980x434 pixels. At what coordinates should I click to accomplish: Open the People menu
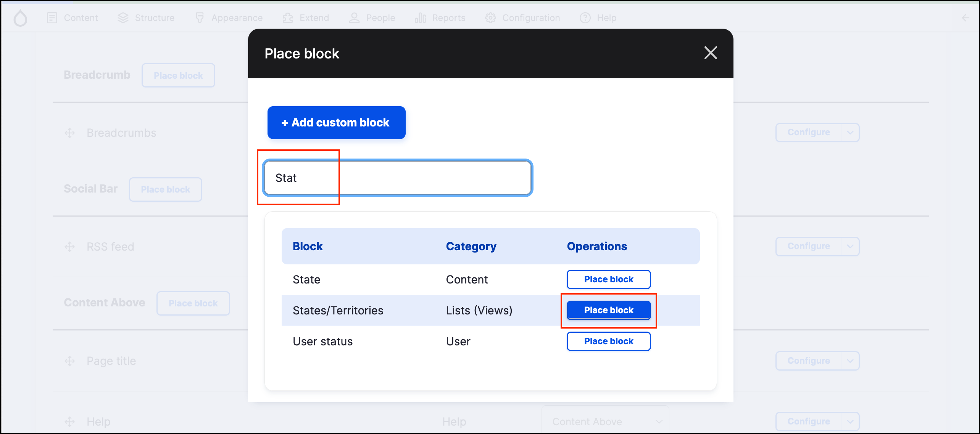click(x=372, y=18)
